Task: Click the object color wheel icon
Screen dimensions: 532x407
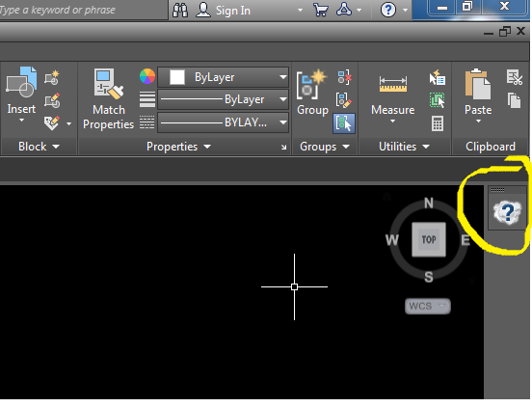Action: click(147, 76)
